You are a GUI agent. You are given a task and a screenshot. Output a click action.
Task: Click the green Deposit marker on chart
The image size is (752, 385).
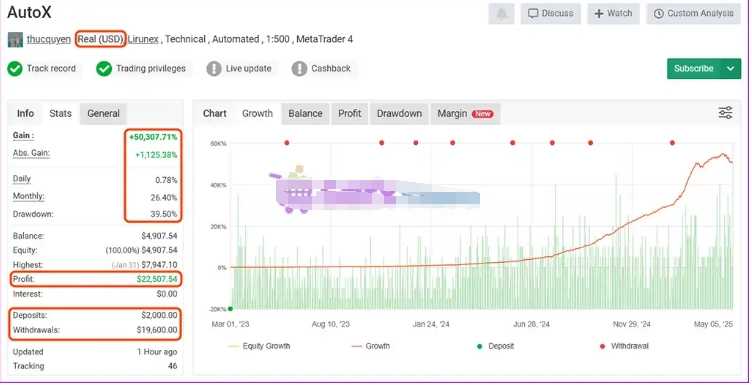pos(231,309)
